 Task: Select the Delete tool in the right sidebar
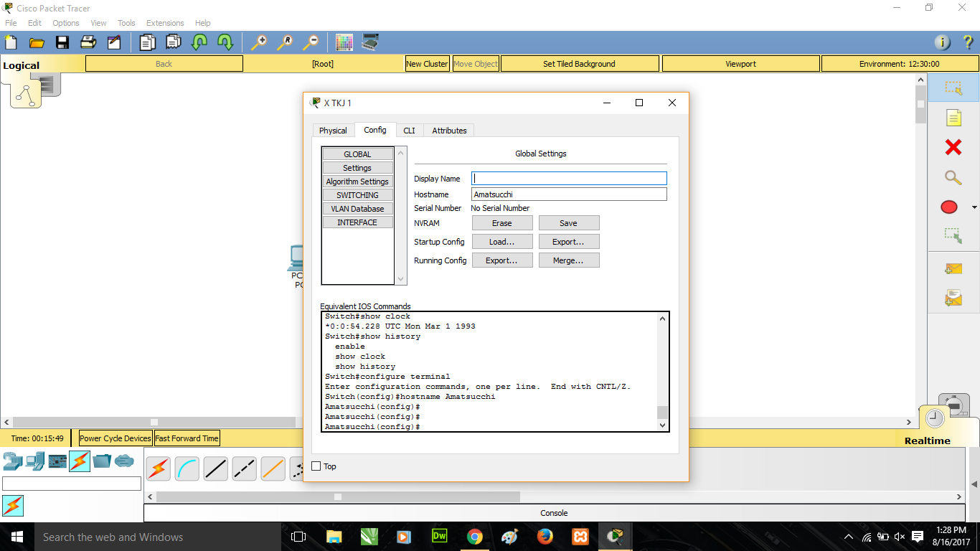click(x=952, y=147)
